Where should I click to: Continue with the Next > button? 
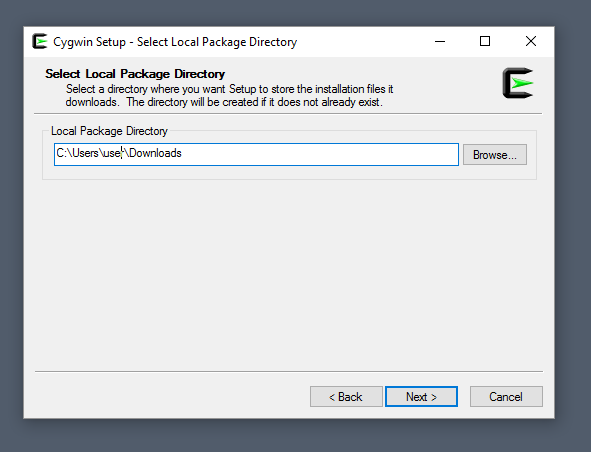tap(421, 397)
